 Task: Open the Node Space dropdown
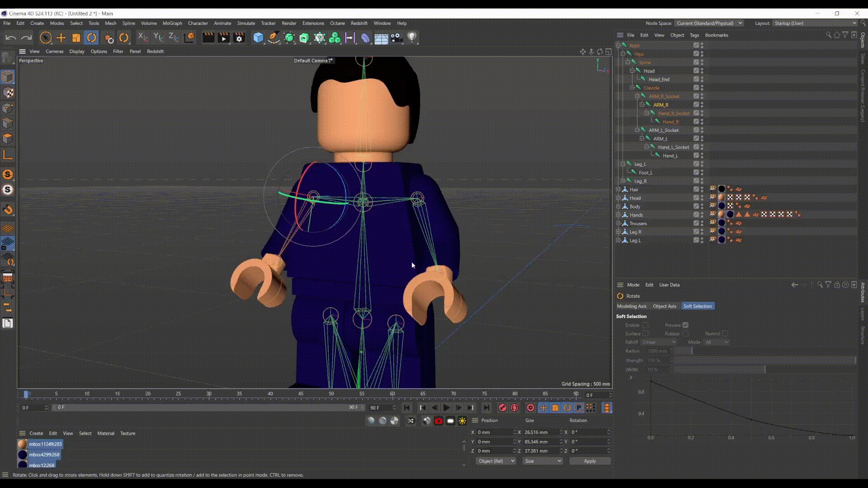709,23
